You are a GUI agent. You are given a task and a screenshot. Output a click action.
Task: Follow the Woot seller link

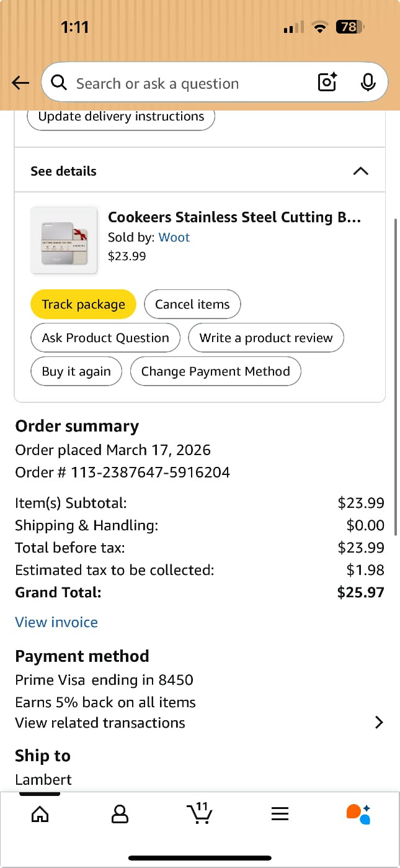tap(174, 237)
